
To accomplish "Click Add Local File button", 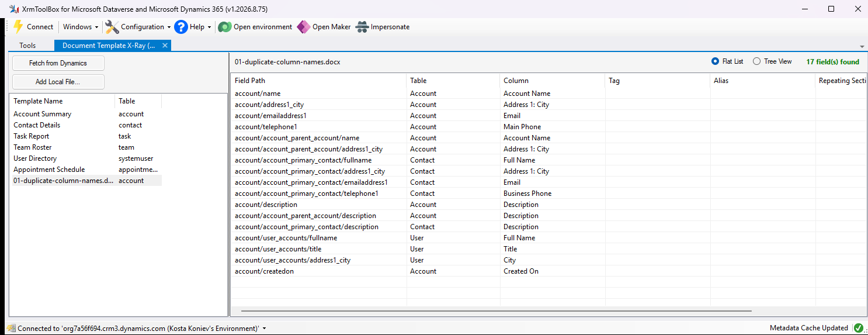I will tap(58, 82).
